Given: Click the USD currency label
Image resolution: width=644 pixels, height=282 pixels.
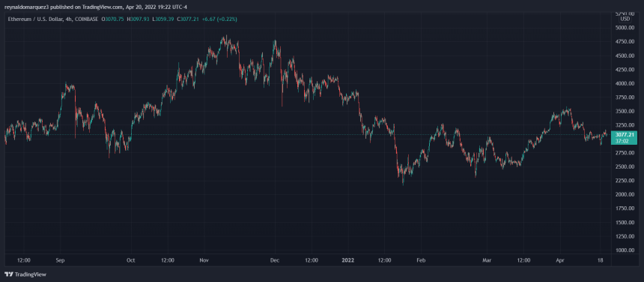Looking at the screenshot, I should [625, 19].
